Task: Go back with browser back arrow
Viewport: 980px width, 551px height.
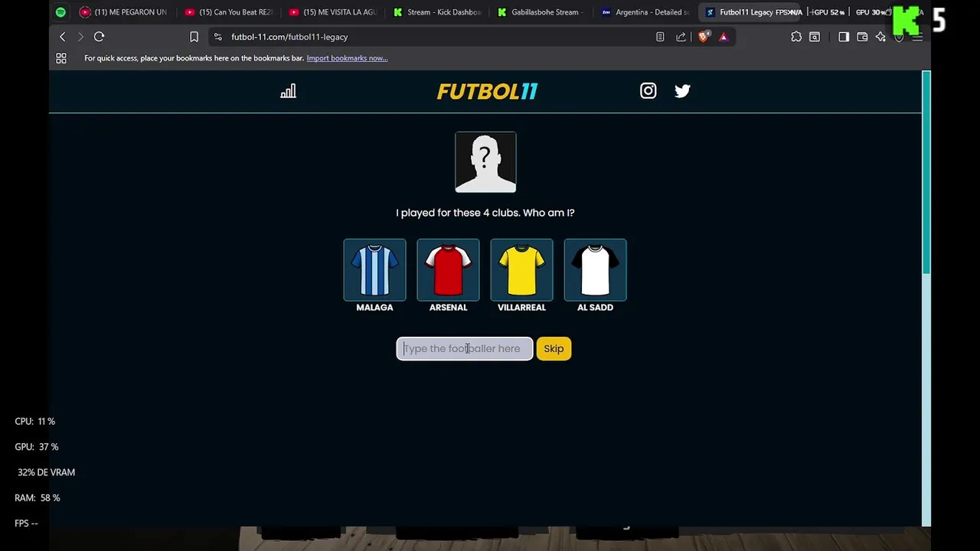Action: pos(63,37)
